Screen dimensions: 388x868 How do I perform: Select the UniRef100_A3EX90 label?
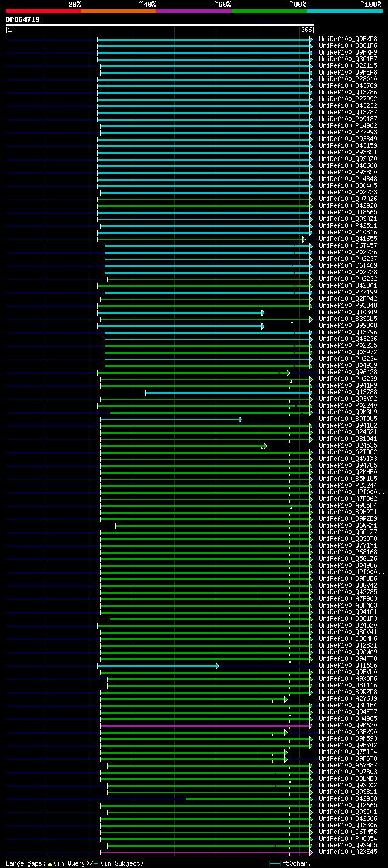pyautogui.click(x=348, y=732)
